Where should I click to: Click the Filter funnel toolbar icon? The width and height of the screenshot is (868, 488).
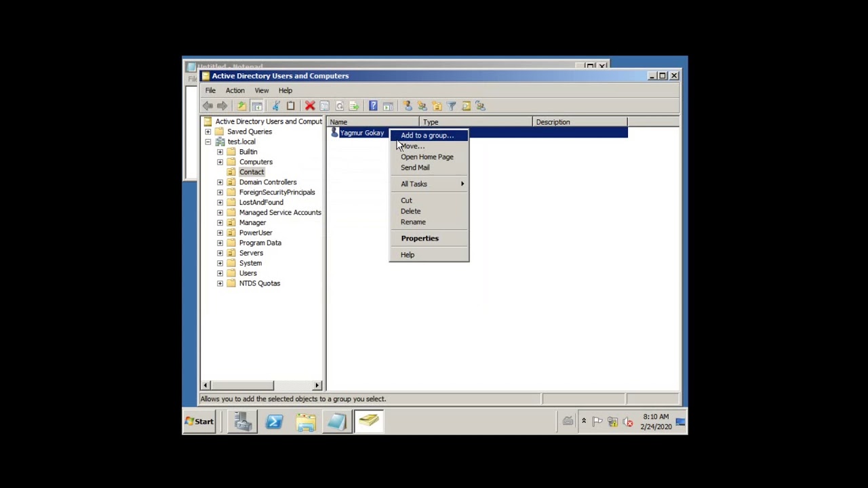[452, 106]
